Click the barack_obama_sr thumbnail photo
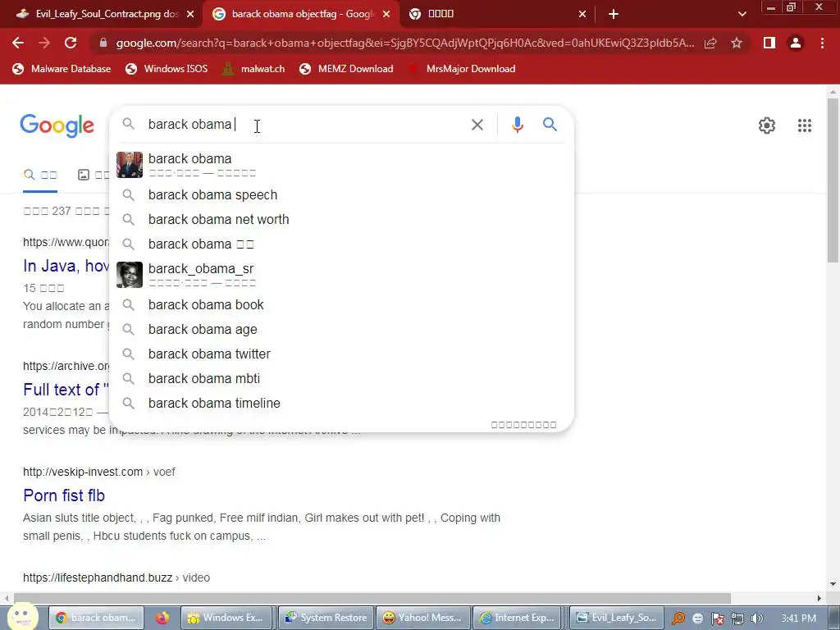This screenshot has width=840, height=630. pyautogui.click(x=130, y=274)
